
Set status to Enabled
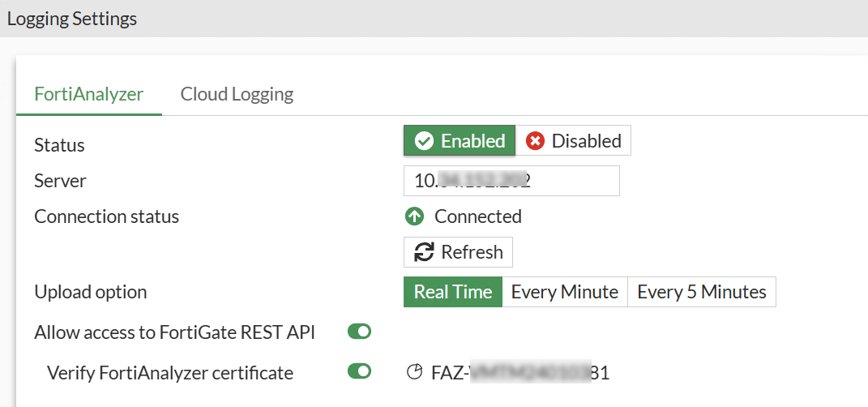tap(460, 140)
